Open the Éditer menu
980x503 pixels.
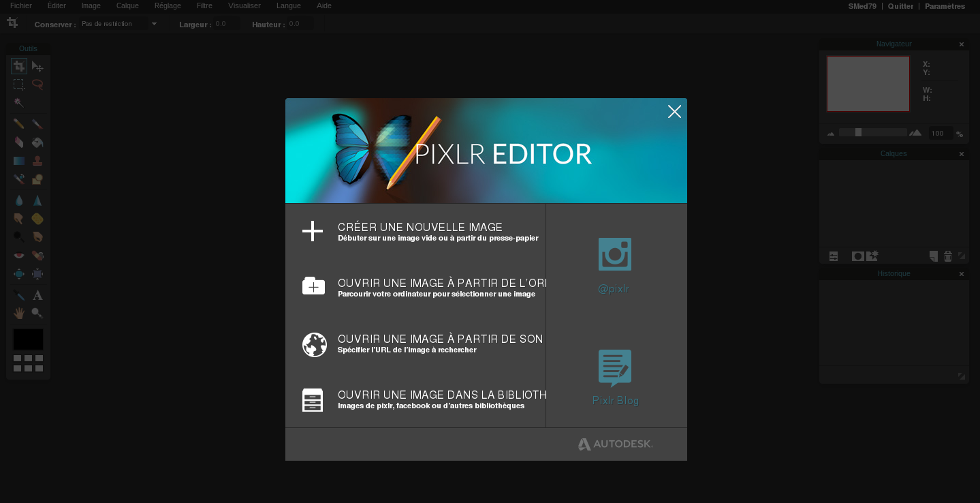point(57,5)
